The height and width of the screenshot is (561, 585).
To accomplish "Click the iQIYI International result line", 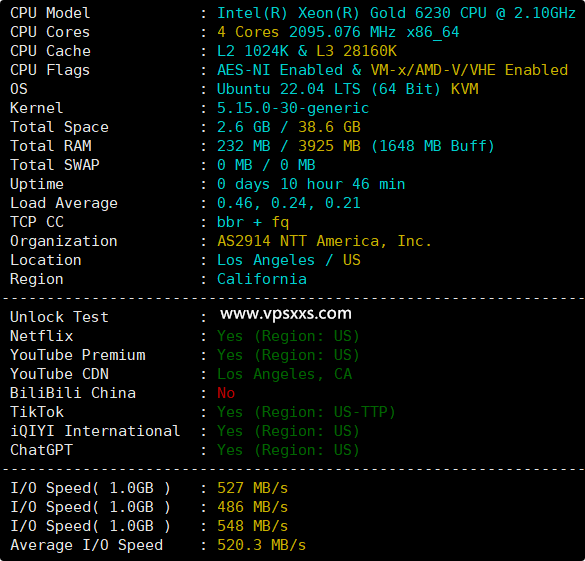I will pos(288,431).
